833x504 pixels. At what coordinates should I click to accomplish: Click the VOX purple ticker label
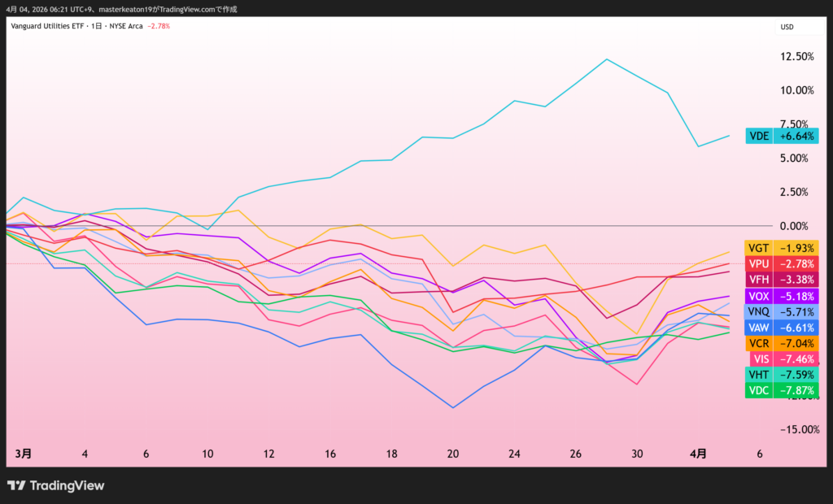(x=758, y=296)
